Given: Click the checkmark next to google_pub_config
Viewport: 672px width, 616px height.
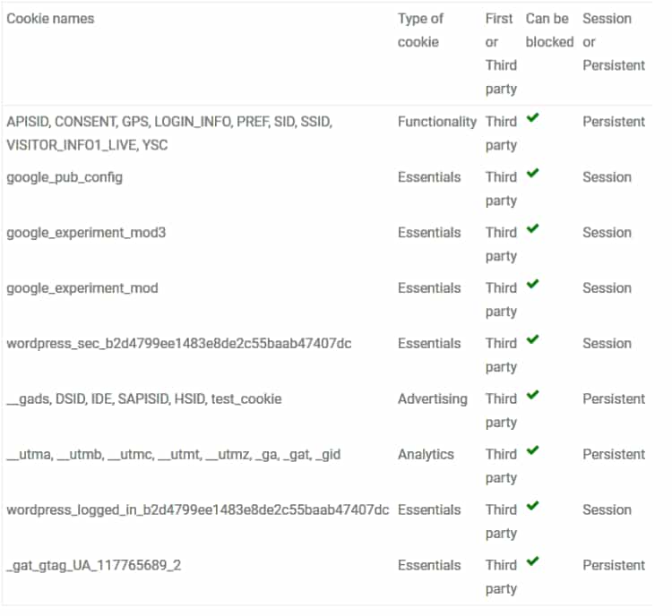Looking at the screenshot, I should 532,173.
